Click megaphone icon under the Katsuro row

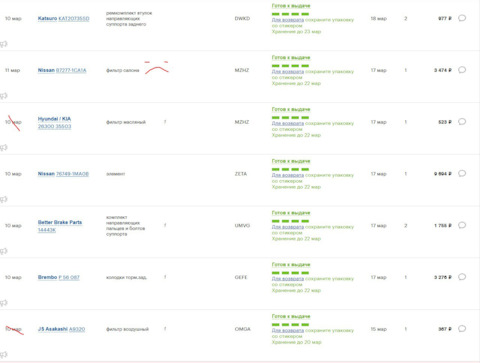pos(4,44)
